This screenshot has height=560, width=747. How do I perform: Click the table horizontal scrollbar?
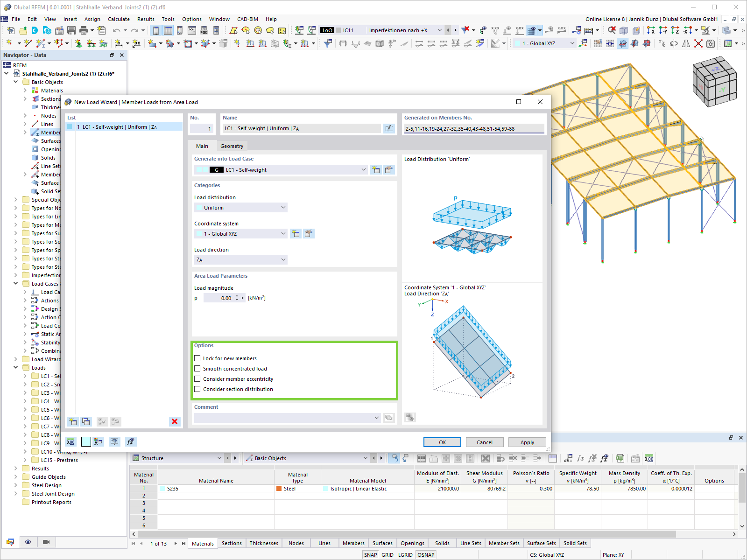point(407,534)
